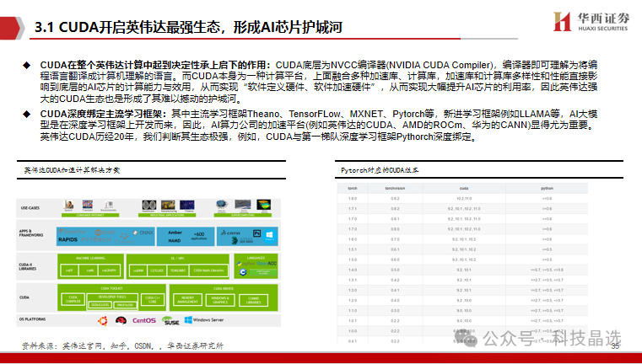Click the ONNX logo

pos(143,233)
